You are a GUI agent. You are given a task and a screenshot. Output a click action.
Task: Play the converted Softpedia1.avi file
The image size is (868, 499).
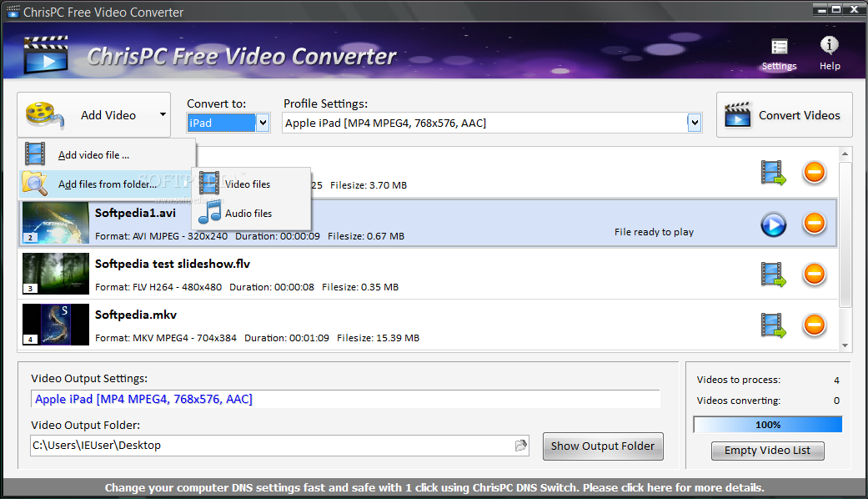773,224
